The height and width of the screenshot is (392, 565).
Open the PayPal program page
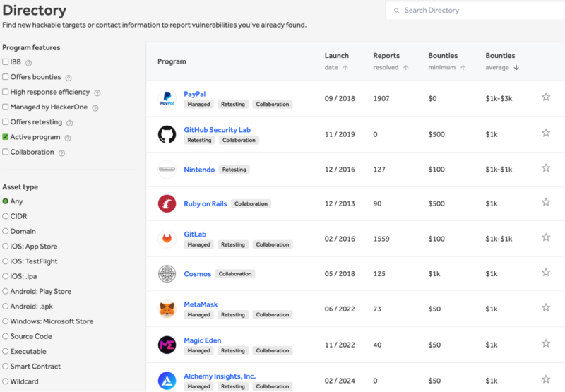195,94
